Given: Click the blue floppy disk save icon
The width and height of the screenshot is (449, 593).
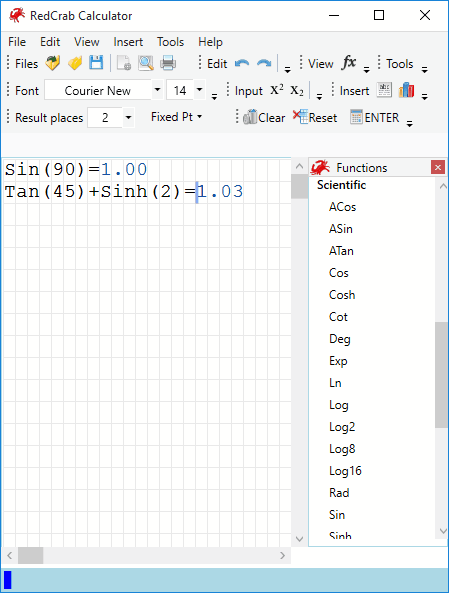Looking at the screenshot, I should point(96,63).
